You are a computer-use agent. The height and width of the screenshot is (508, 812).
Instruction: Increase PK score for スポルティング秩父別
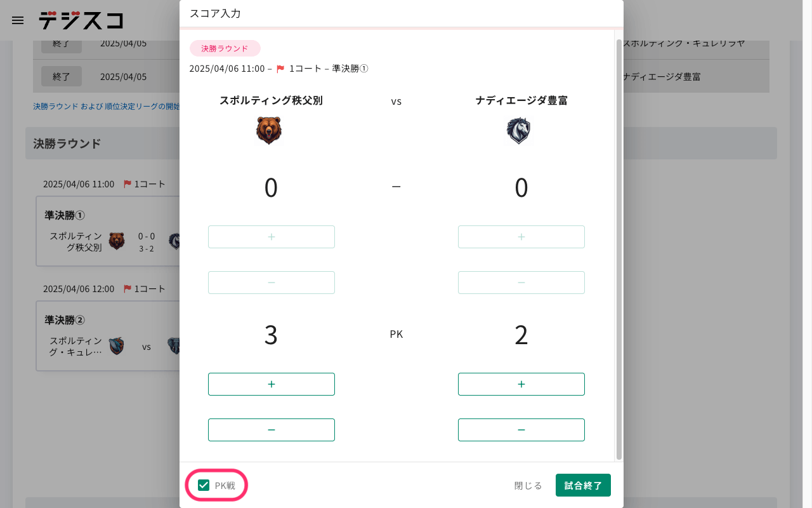(272, 384)
